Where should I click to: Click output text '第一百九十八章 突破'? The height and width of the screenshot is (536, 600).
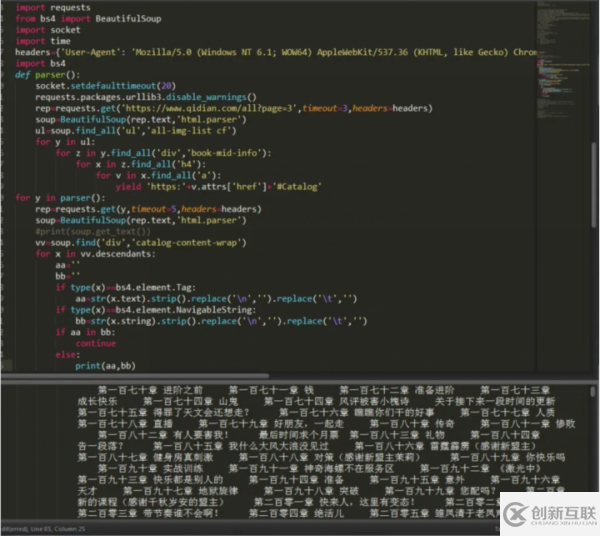pos(311,491)
